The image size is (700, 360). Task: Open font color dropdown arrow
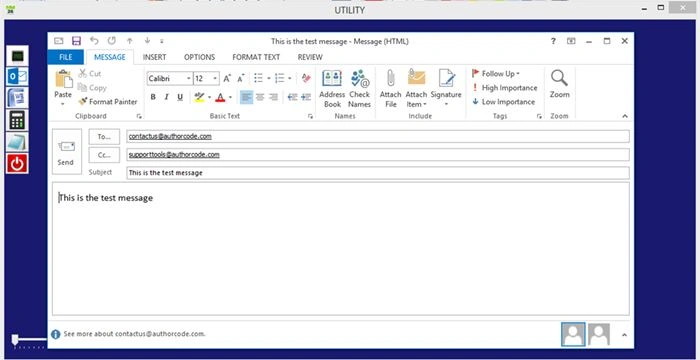(x=230, y=97)
